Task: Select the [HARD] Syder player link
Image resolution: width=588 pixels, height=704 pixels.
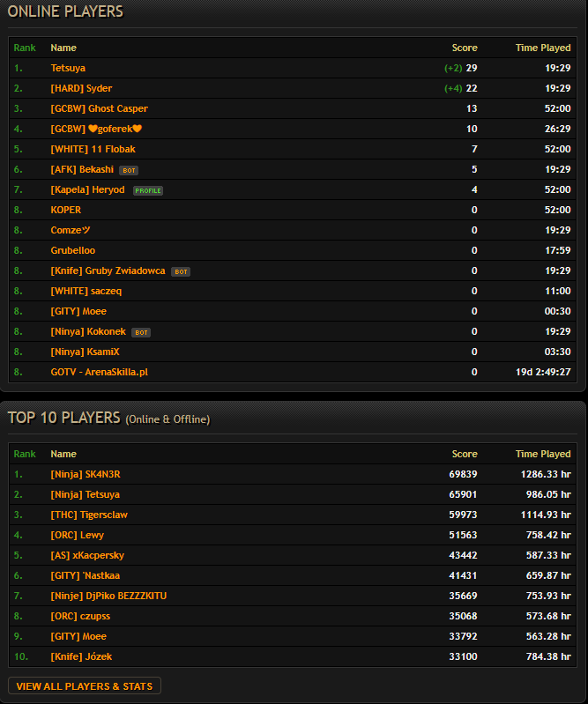Action: point(81,88)
